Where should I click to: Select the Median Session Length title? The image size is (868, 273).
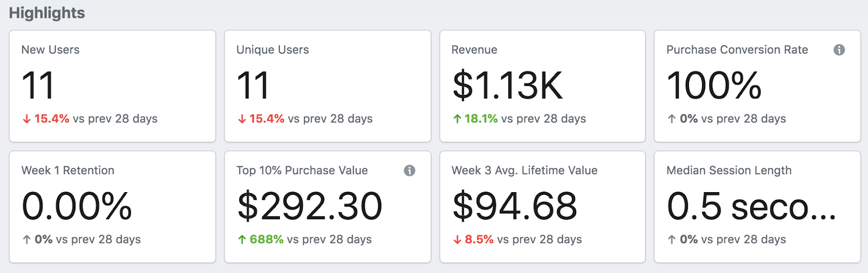(729, 170)
